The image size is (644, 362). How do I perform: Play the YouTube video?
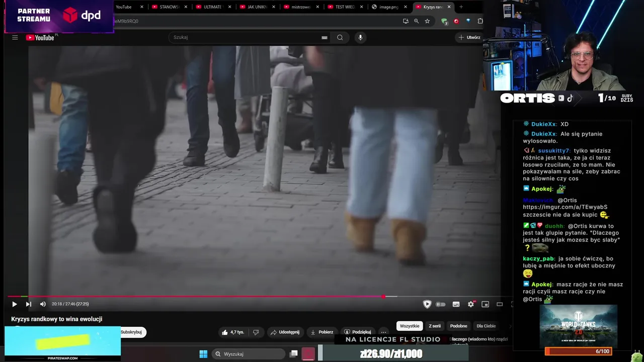(x=14, y=304)
